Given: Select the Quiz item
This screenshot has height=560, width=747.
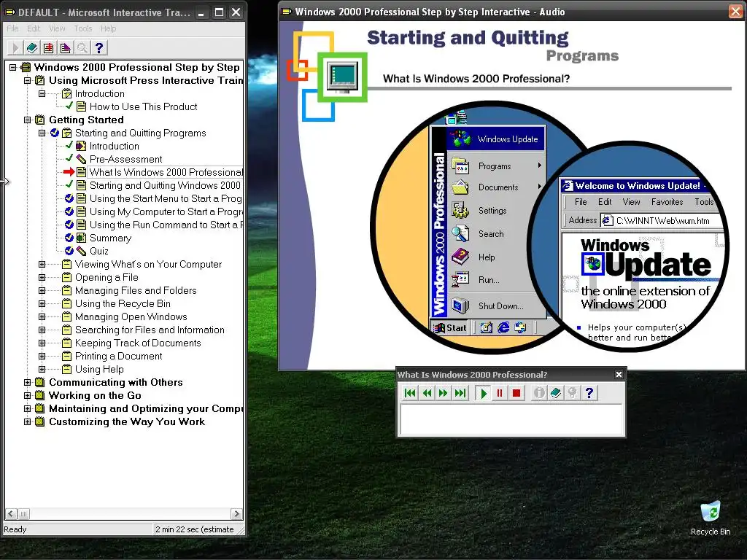Looking at the screenshot, I should (x=99, y=251).
